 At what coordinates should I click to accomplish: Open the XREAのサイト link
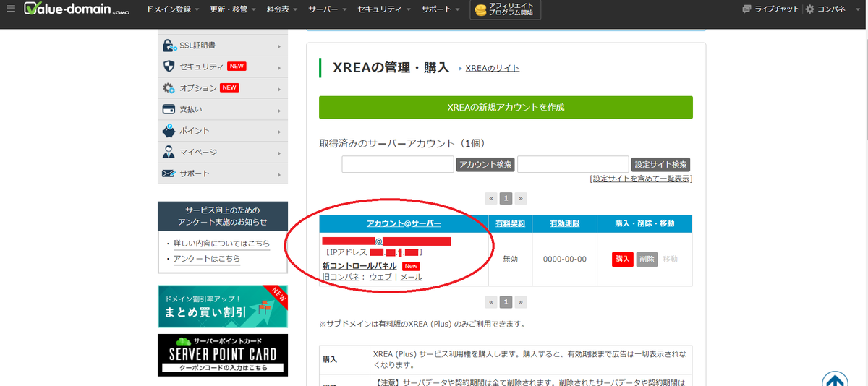click(492, 68)
